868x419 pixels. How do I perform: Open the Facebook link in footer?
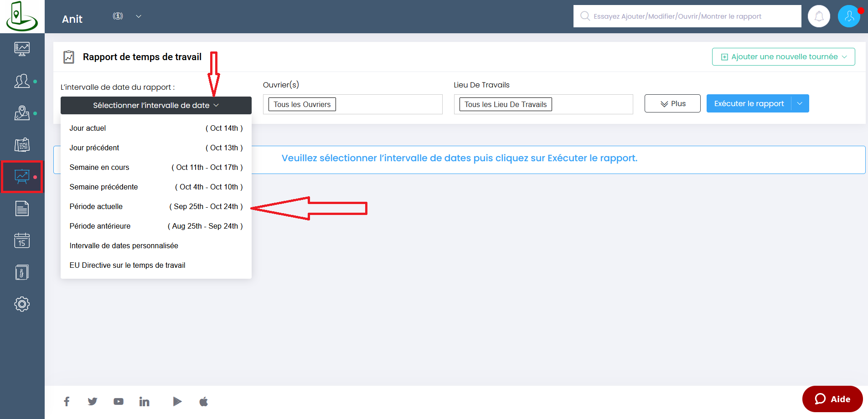tap(67, 401)
